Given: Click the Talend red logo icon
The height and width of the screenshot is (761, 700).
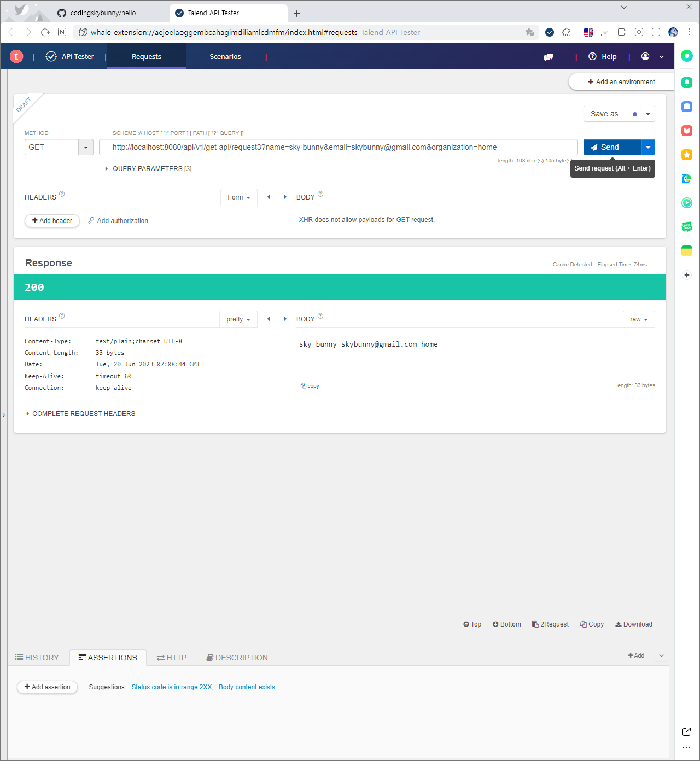Looking at the screenshot, I should coord(16,56).
